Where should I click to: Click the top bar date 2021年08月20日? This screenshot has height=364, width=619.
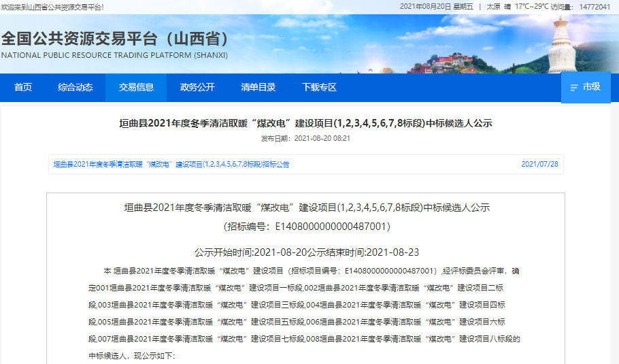426,6
